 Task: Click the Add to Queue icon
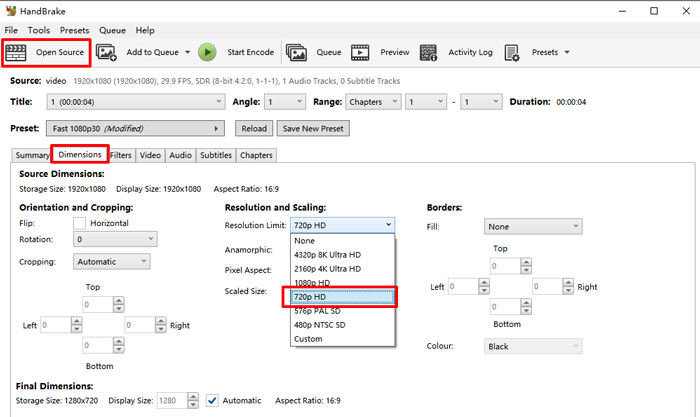pyautogui.click(x=107, y=52)
